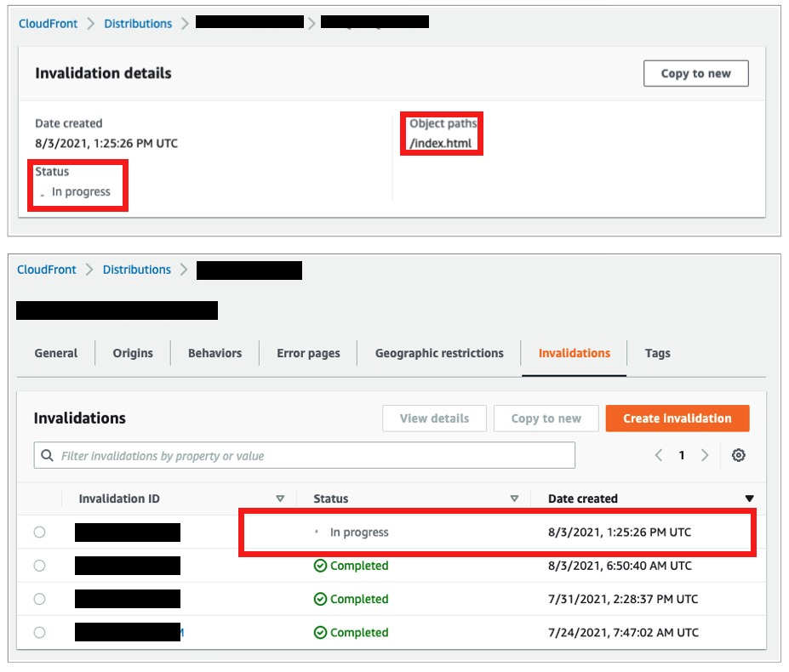Viewport: 789px width, 672px height.
Task: Open Distributions breadcrumb in the details panel
Action: coord(138,24)
